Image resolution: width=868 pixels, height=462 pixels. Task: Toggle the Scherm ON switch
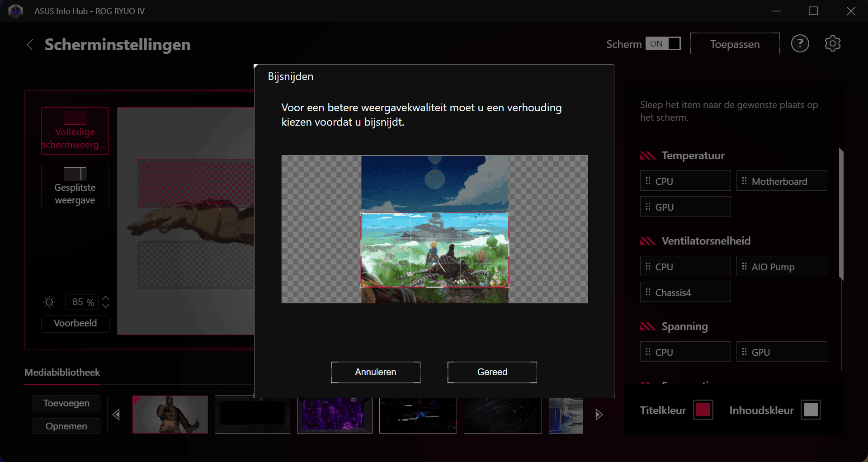pos(663,44)
